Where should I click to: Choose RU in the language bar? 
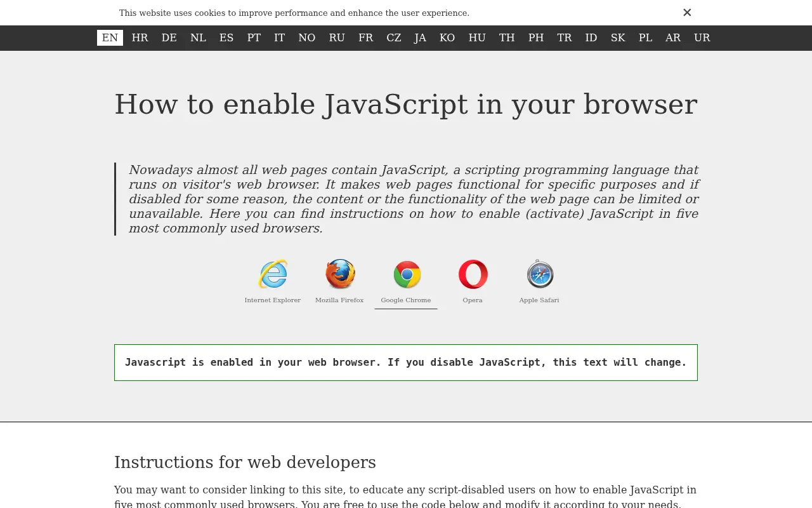[337, 37]
